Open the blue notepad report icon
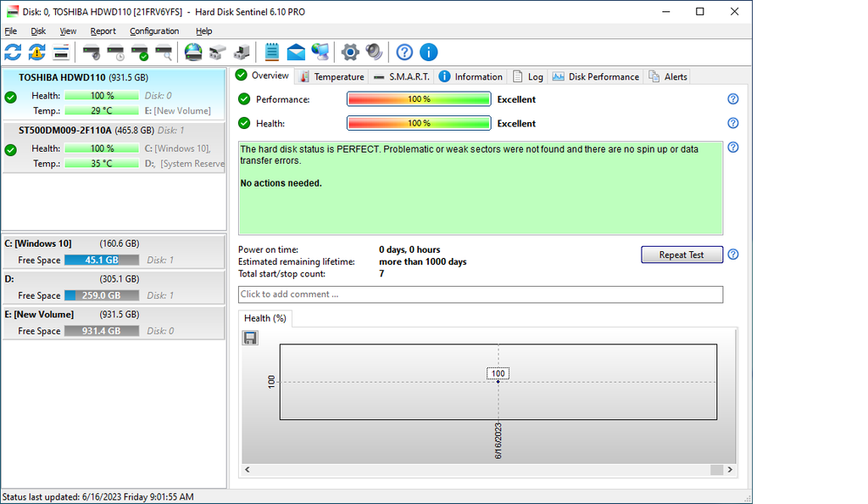This screenshot has width=868, height=504. 272,53
